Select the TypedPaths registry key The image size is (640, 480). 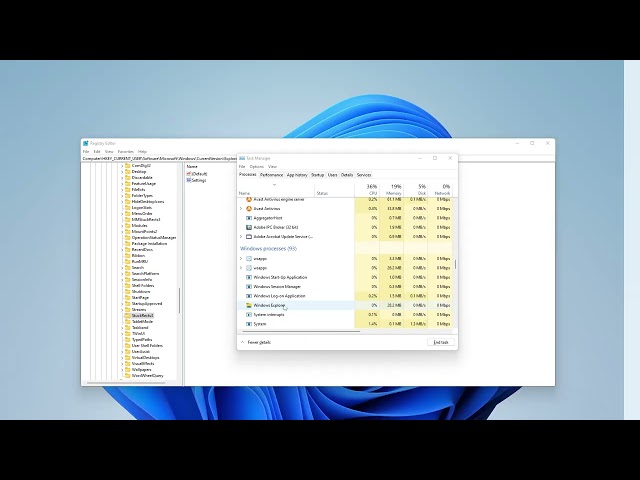[x=142, y=340]
